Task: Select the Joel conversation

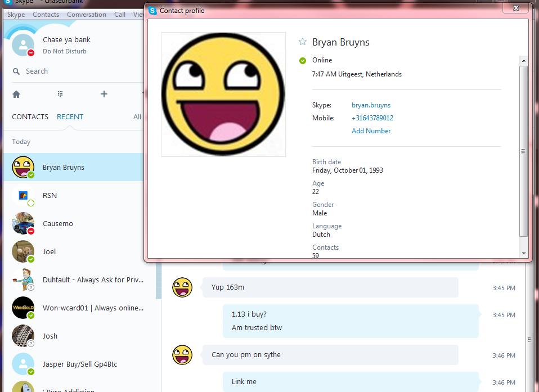Action: [x=74, y=251]
